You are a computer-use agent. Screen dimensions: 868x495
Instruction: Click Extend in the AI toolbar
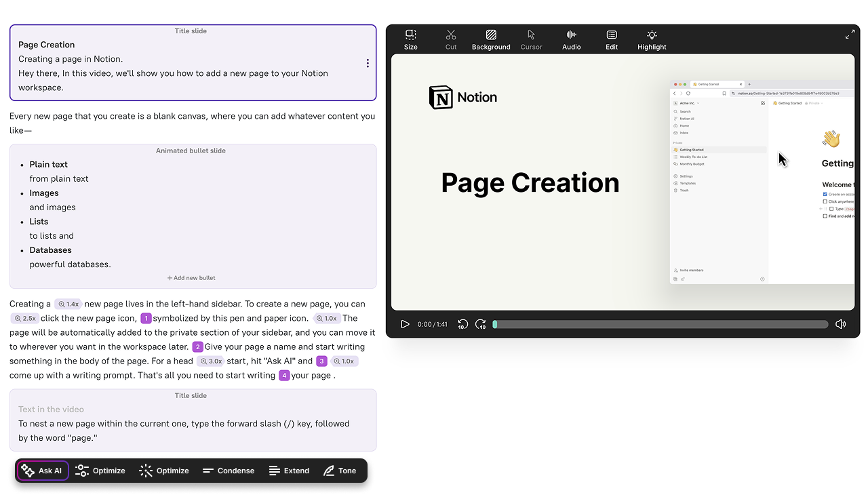pyautogui.click(x=289, y=471)
